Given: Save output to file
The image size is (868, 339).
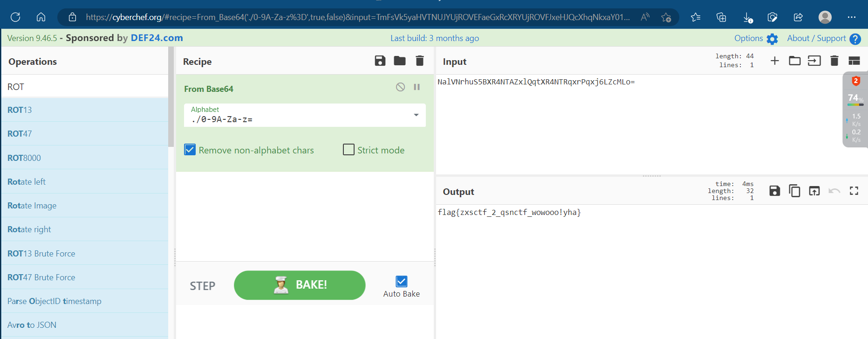Looking at the screenshot, I should pos(774,191).
